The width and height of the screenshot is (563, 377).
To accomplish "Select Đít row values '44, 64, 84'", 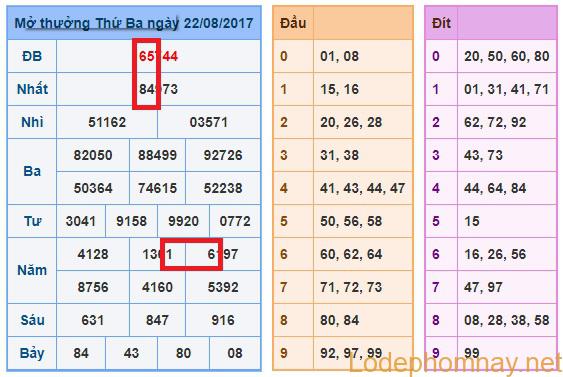I will point(495,188).
